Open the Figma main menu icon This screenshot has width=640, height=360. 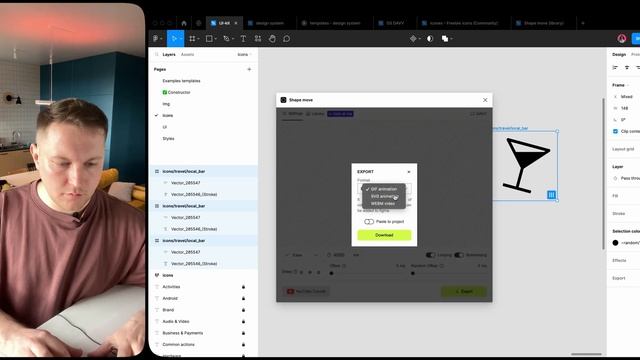[x=156, y=38]
